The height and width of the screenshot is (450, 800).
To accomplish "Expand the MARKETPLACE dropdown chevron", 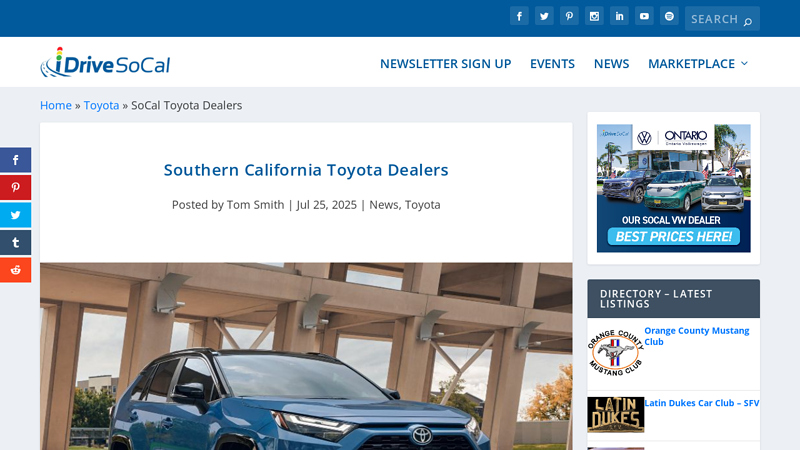I will pyautogui.click(x=744, y=63).
